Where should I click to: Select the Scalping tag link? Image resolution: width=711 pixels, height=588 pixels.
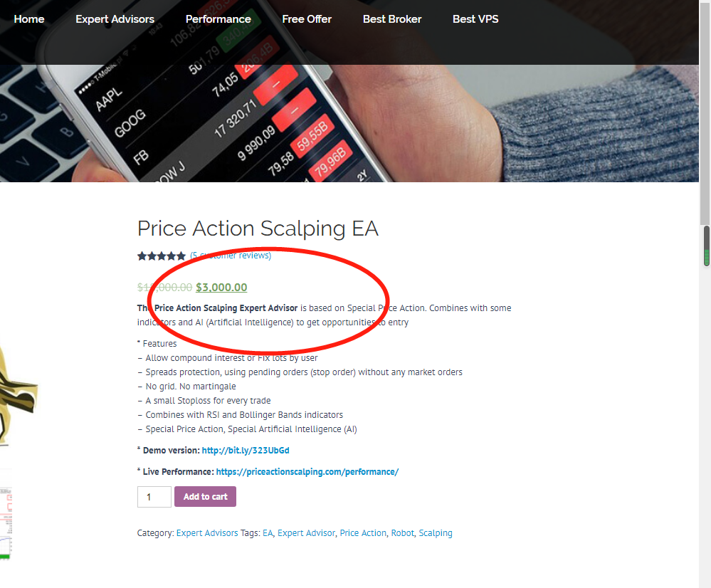pyautogui.click(x=436, y=533)
